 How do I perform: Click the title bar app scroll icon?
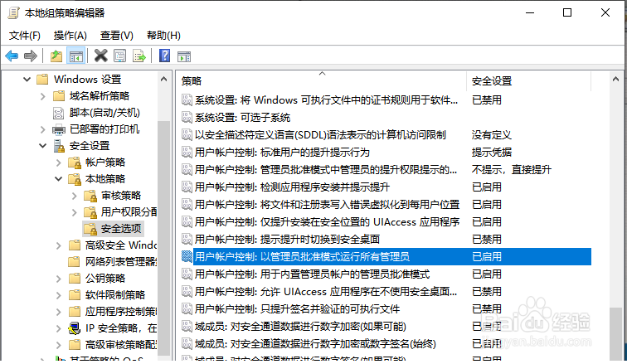13,12
